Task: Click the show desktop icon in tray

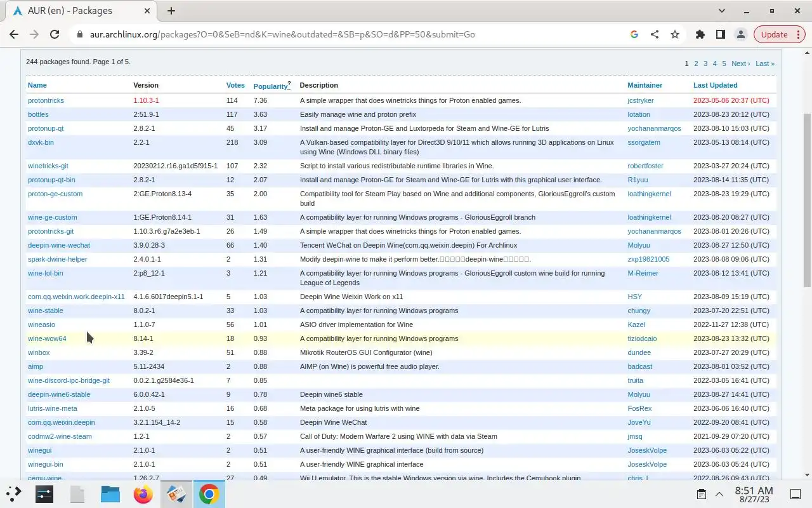Action: (795, 494)
